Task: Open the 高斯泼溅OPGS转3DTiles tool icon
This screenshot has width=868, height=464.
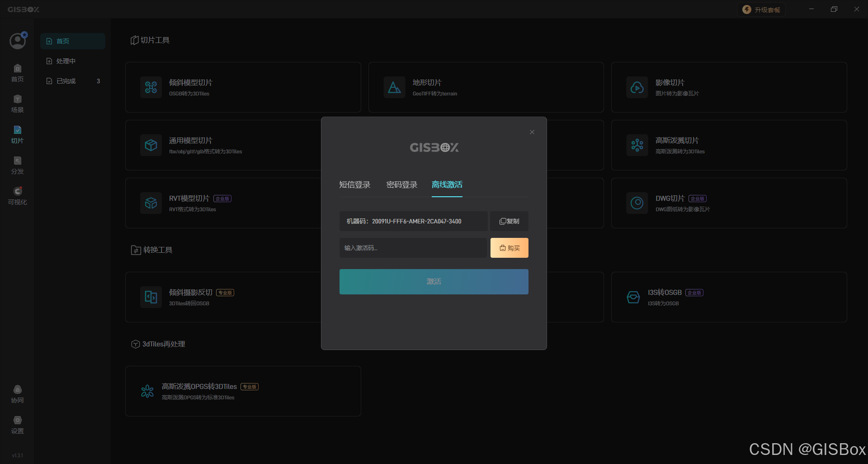Action: [x=147, y=391]
